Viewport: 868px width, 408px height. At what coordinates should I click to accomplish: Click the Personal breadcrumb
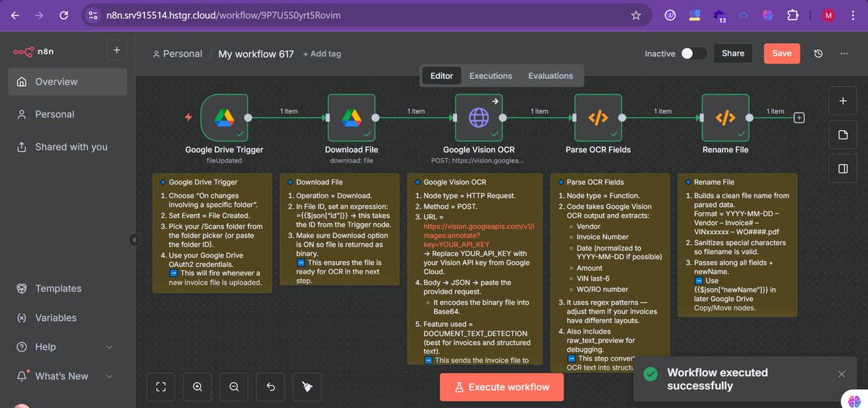pos(177,54)
